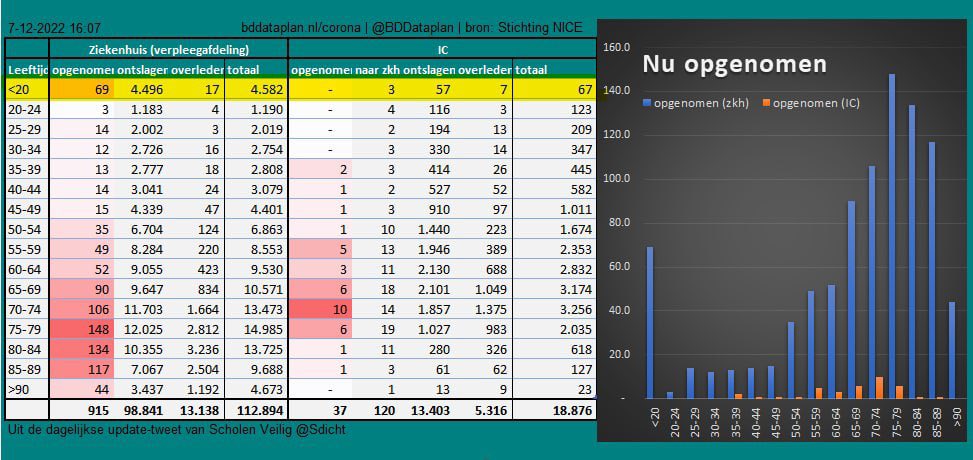This screenshot has width=973, height=460.
Task: Select the total 8.553 for 55-59
Action: point(265,249)
